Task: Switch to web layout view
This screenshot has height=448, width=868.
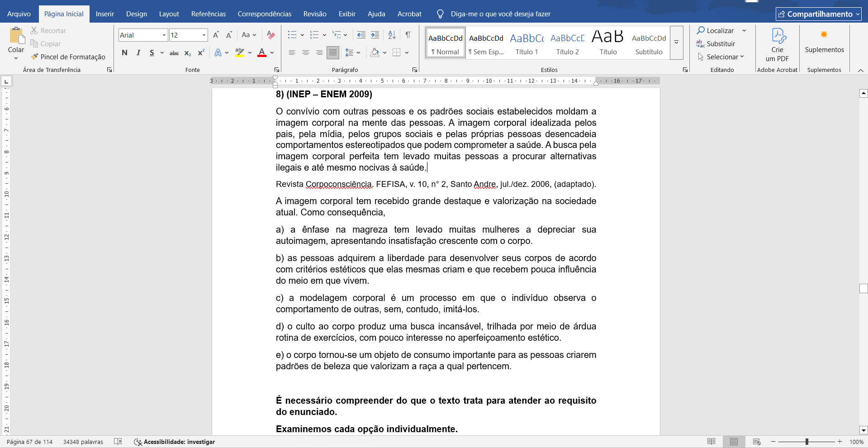Action: pos(756,442)
